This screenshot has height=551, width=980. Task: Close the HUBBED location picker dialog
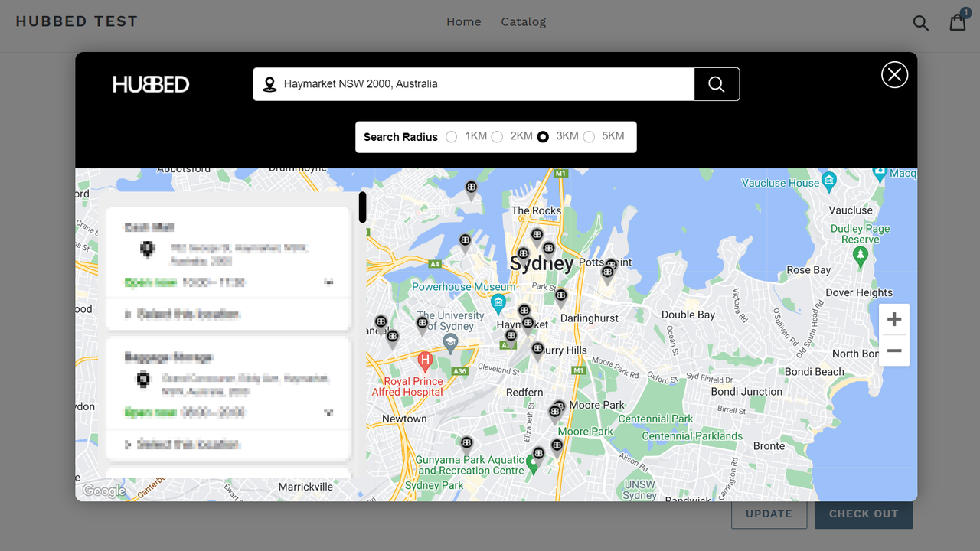point(894,74)
